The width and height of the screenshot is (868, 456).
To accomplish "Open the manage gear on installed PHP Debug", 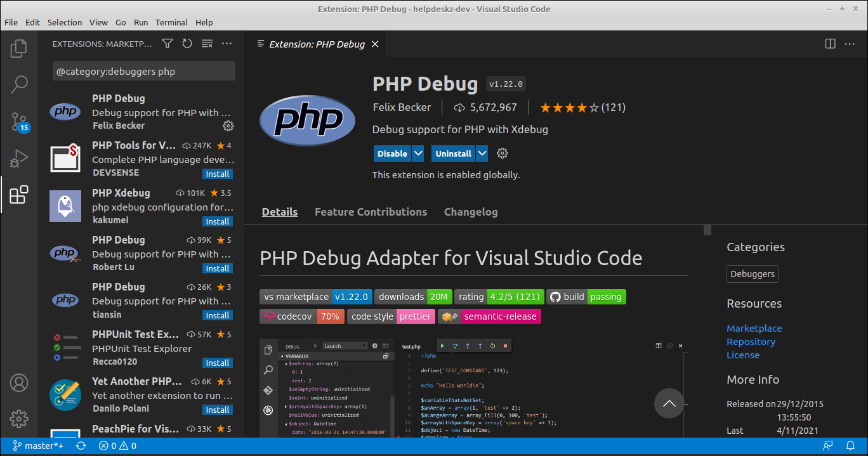I will tap(228, 126).
